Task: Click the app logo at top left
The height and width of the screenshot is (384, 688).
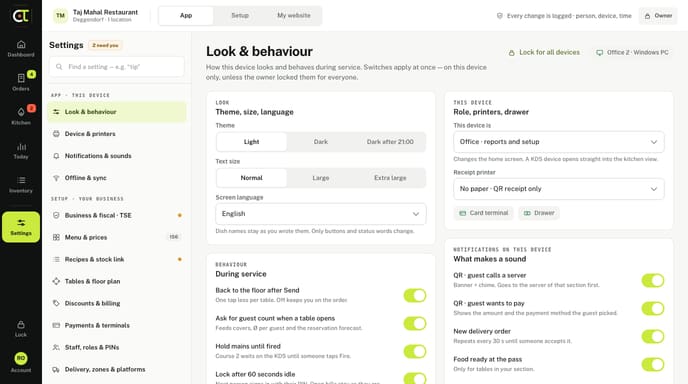Action: click(21, 16)
